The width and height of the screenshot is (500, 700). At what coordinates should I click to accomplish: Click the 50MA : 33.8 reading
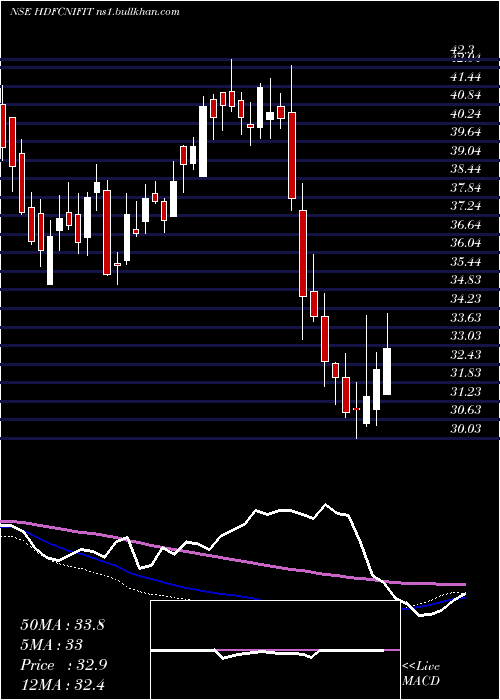(x=62, y=625)
